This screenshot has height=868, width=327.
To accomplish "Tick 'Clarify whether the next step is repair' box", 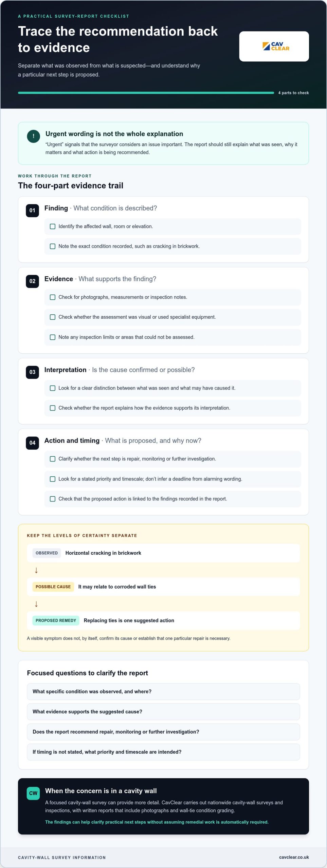I will pyautogui.click(x=53, y=459).
